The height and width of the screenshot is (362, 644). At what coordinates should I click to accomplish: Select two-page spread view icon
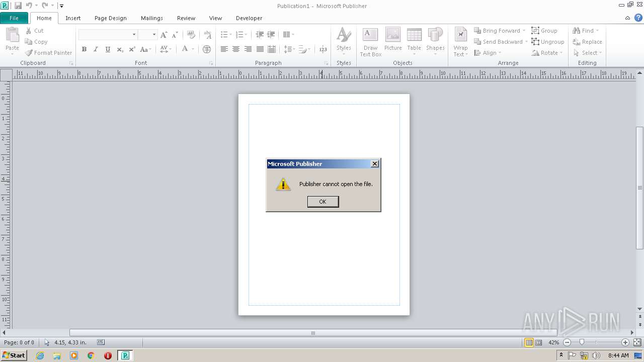(x=538, y=342)
